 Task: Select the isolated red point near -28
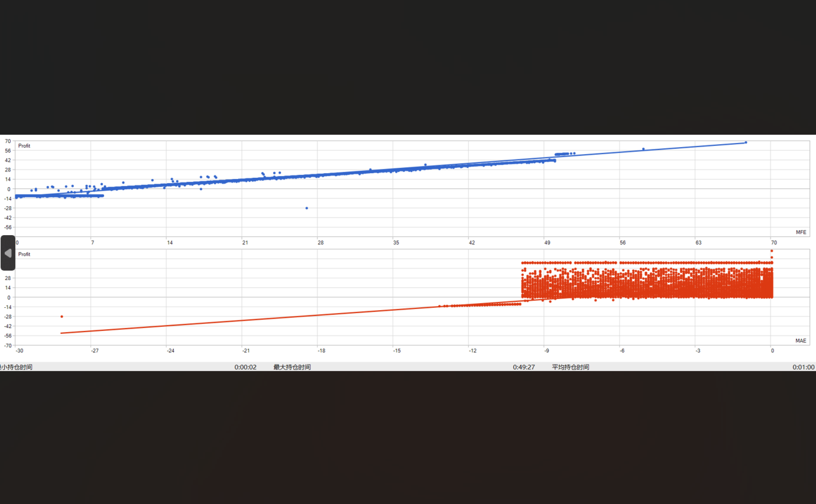(x=61, y=317)
